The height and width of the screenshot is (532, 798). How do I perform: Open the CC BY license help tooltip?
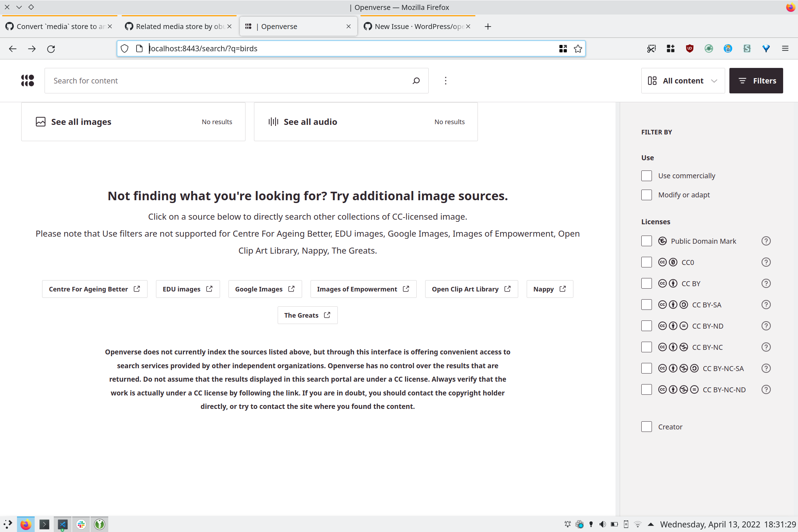coord(766,283)
